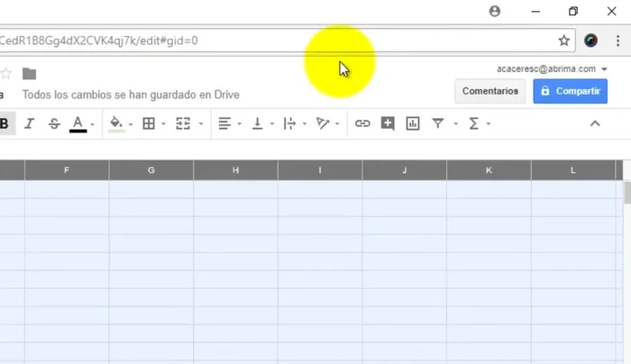Viewport: 631px width, 364px height.
Task: Toggle italic formatting
Action: [x=29, y=123]
